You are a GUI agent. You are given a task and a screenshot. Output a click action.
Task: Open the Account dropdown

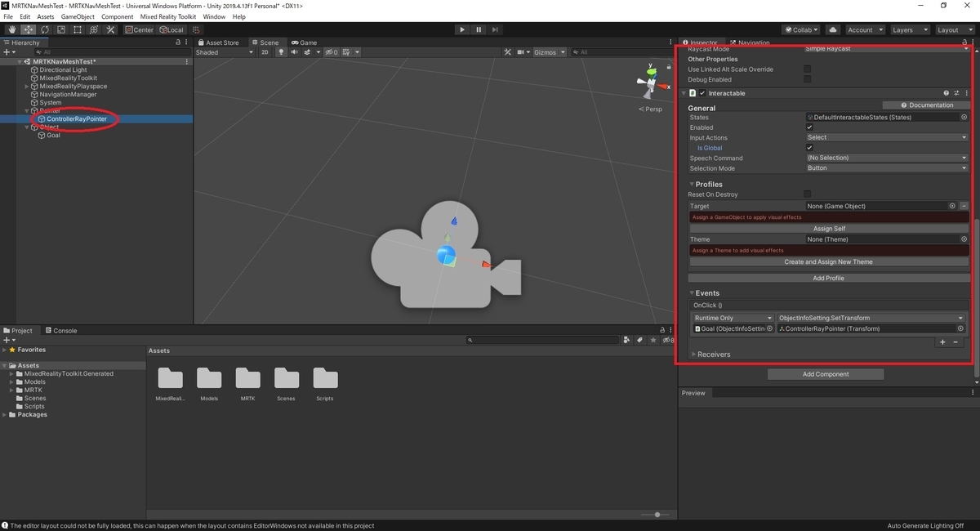(x=865, y=29)
